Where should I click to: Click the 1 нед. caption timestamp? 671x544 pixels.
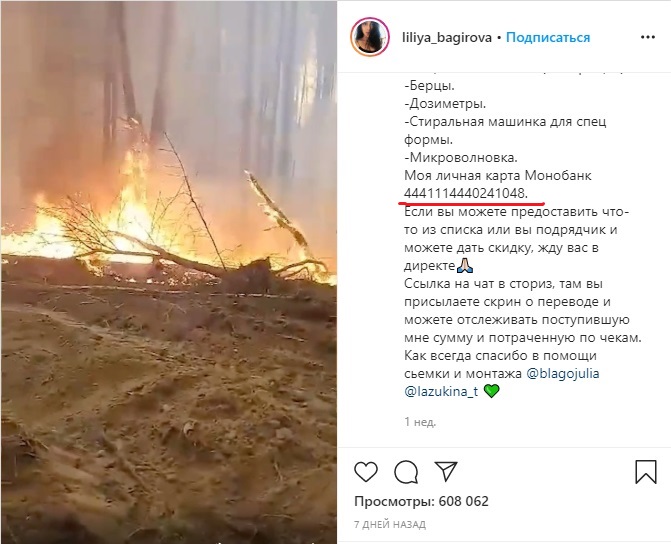[x=420, y=422]
